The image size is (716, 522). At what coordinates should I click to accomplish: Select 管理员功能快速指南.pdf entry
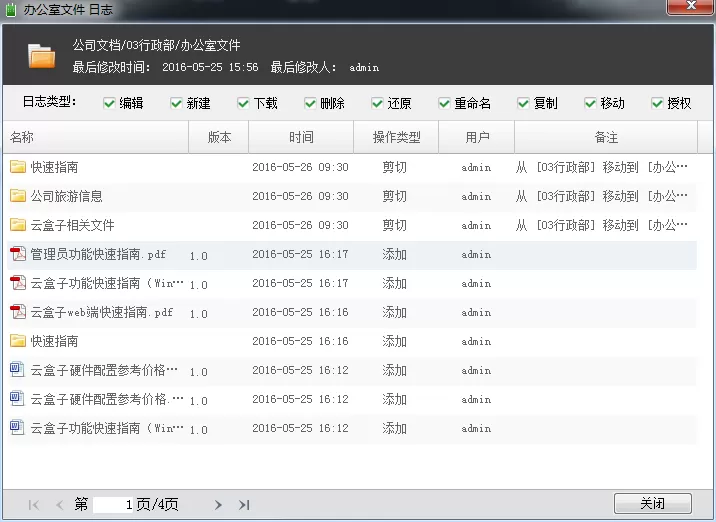98,254
